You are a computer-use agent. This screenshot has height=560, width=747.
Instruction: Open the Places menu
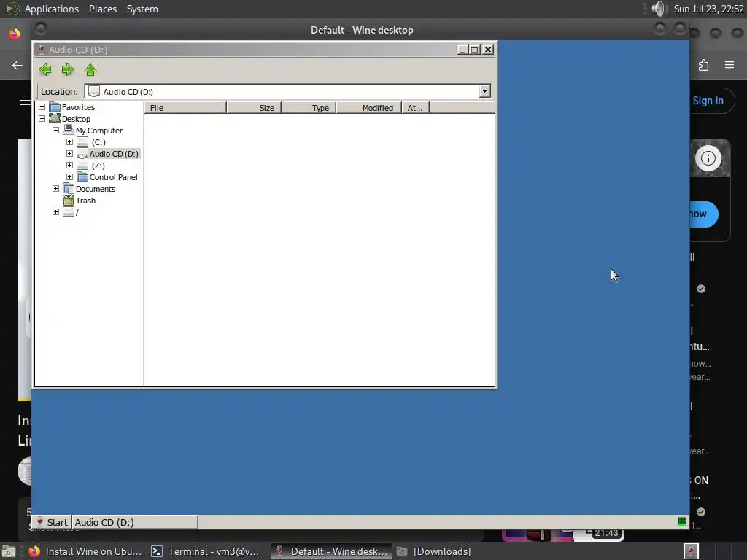point(102,9)
